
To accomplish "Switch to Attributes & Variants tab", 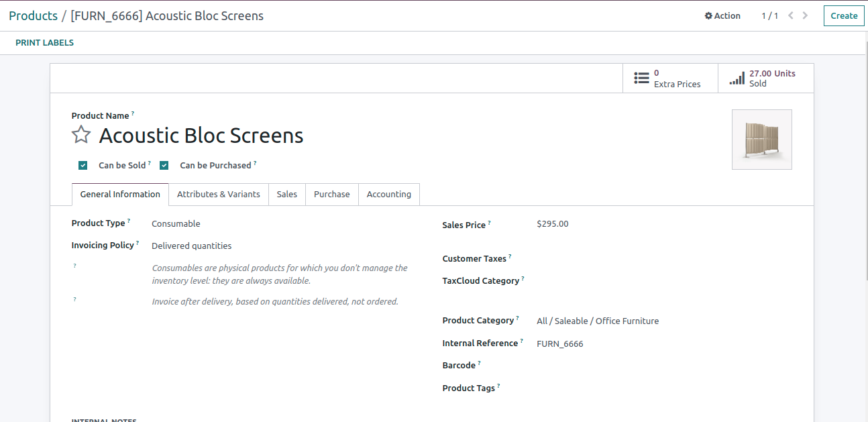I will (x=218, y=195).
